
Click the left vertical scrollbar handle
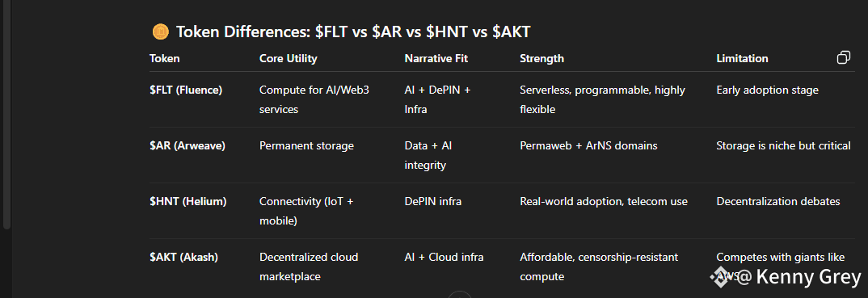(7, 115)
